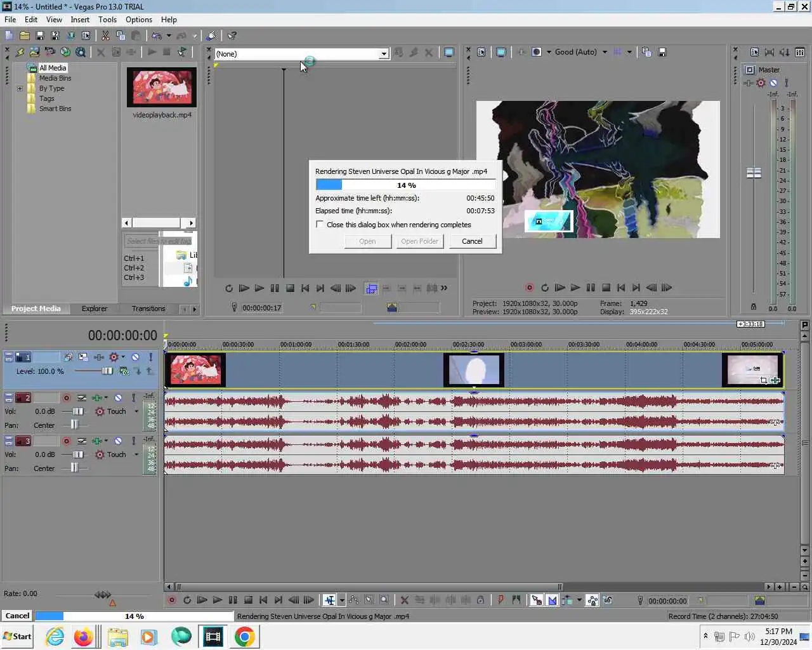Adjust track 1 Level slider handle
The width and height of the screenshot is (812, 650).
107,371
